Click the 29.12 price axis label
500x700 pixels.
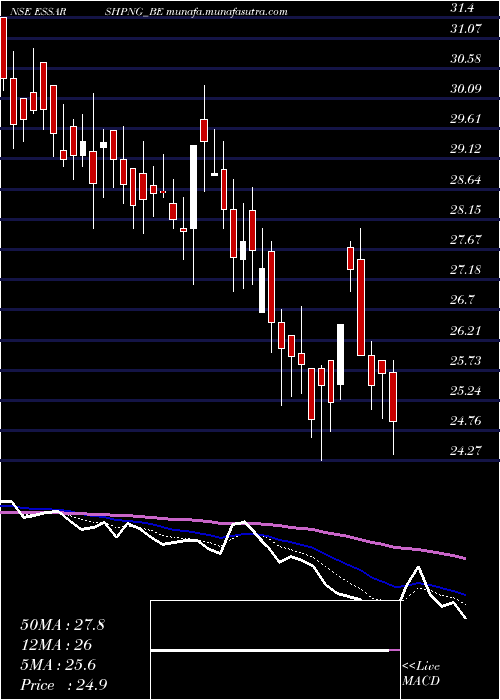click(x=467, y=149)
